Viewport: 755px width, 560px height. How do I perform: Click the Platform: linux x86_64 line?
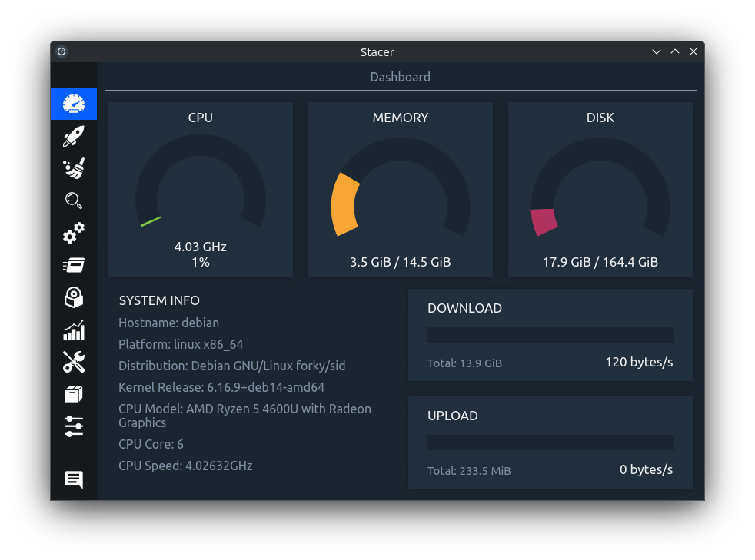(181, 344)
